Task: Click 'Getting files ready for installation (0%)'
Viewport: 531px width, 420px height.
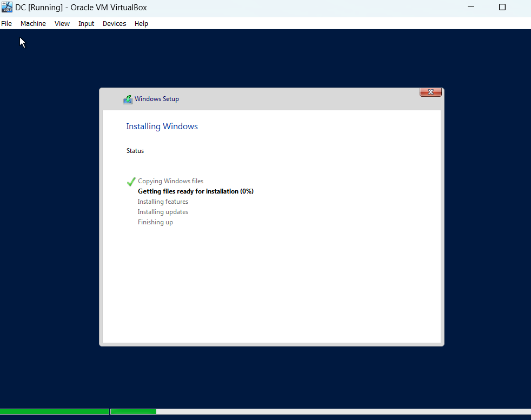Action: [x=196, y=191]
